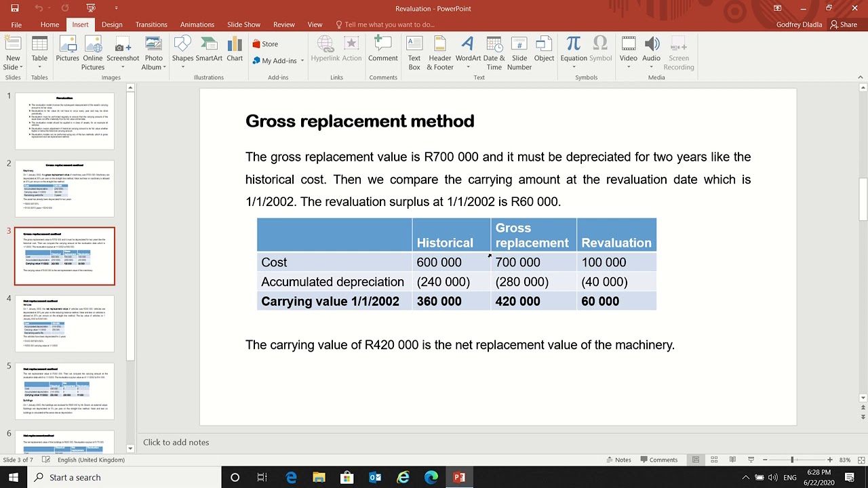Open the Animations ribbon tab
The width and height of the screenshot is (868, 488).
197,24
